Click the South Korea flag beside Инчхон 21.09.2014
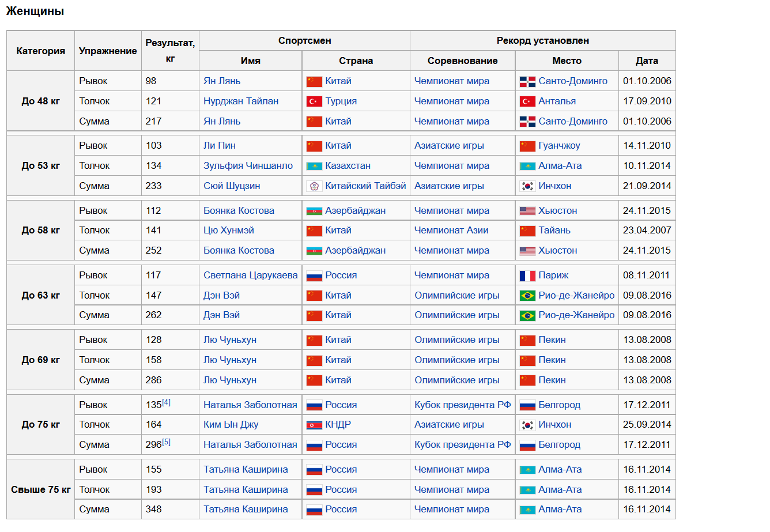The width and height of the screenshot is (770, 532). (x=527, y=186)
